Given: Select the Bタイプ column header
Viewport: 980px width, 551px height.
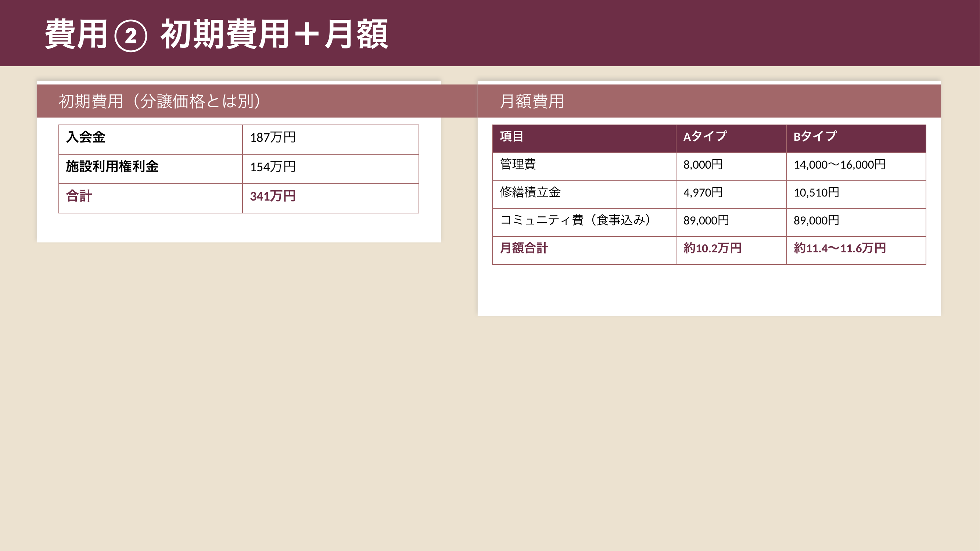Looking at the screenshot, I should (815, 137).
